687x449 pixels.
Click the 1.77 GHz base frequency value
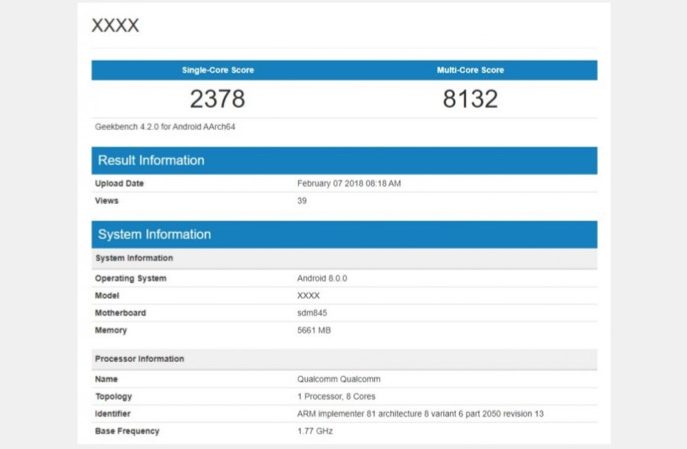[x=315, y=431]
